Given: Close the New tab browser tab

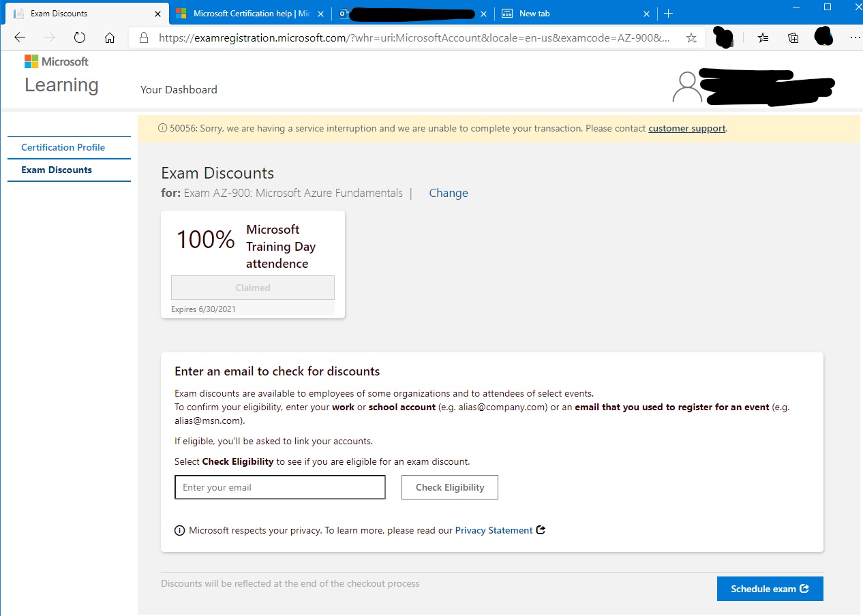Looking at the screenshot, I should tap(647, 14).
